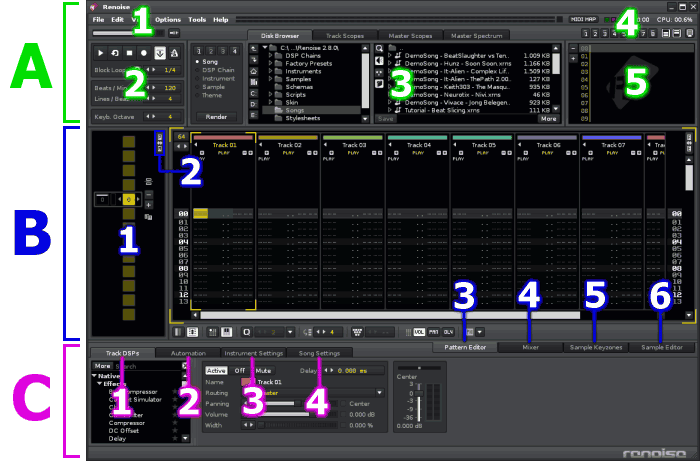Screen dimensions: 700x461
Task: Select the Instrument radio option
Action: click(215, 79)
